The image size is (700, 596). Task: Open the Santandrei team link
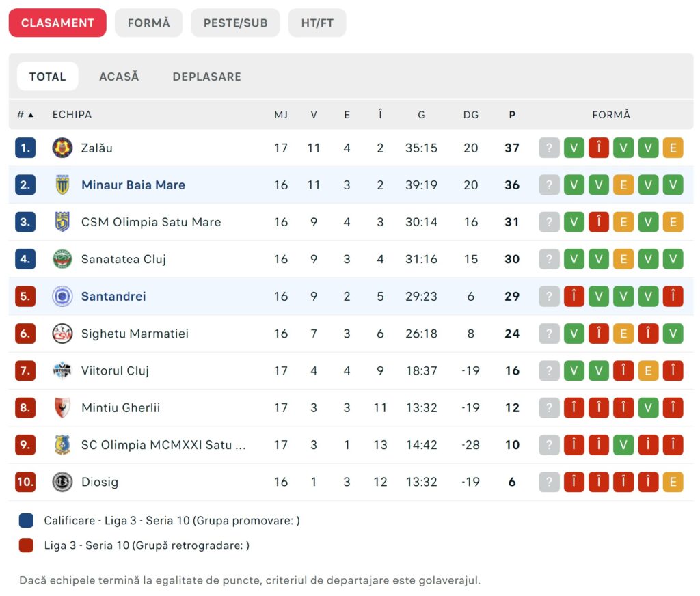point(113,297)
